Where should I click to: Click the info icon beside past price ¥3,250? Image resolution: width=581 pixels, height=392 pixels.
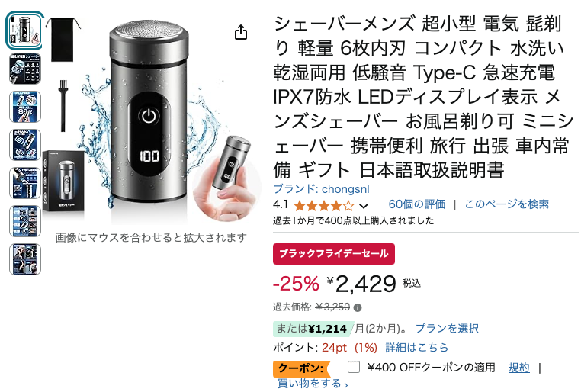[x=357, y=307]
